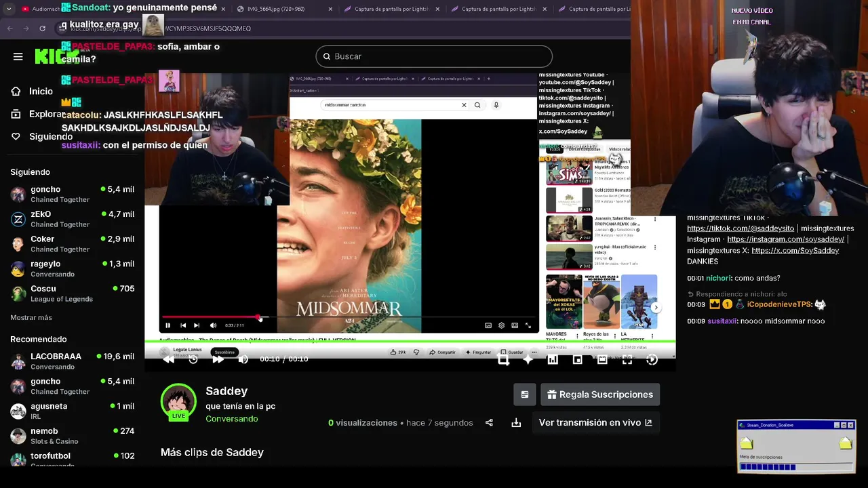Enter fullscreen on the Kick clip player

(627, 360)
